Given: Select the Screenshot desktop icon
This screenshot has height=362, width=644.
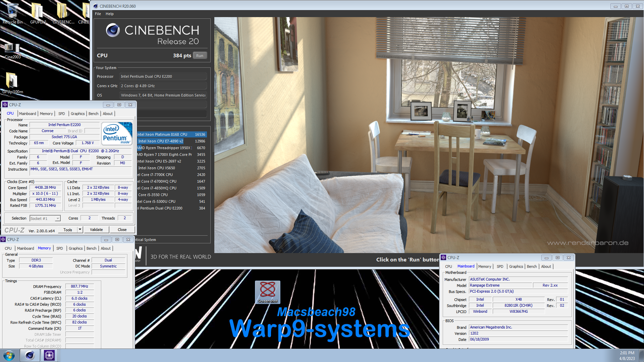Looking at the screenshot, I should 267,292.
